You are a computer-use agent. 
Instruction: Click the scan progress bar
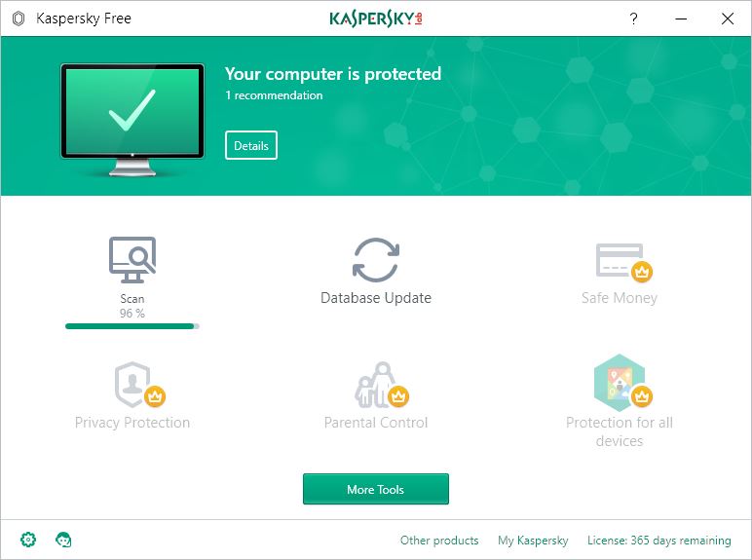click(132, 326)
